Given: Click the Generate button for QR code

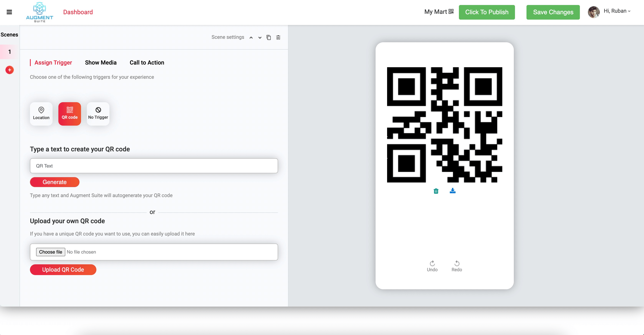Looking at the screenshot, I should tap(55, 182).
